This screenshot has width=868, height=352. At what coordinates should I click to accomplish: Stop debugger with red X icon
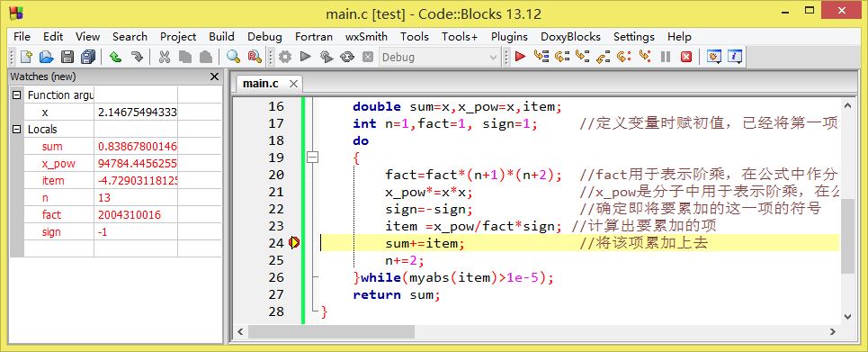point(686,57)
